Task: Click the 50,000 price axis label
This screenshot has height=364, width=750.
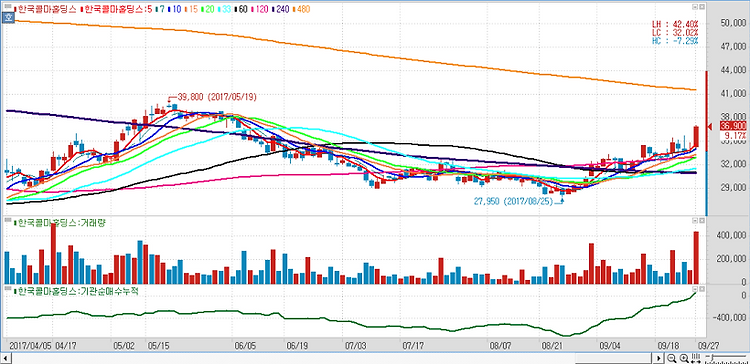Action: coord(733,23)
